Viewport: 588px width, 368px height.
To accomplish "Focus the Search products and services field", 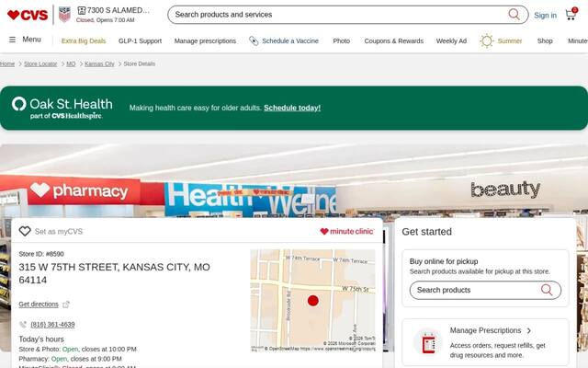I will [x=348, y=15].
